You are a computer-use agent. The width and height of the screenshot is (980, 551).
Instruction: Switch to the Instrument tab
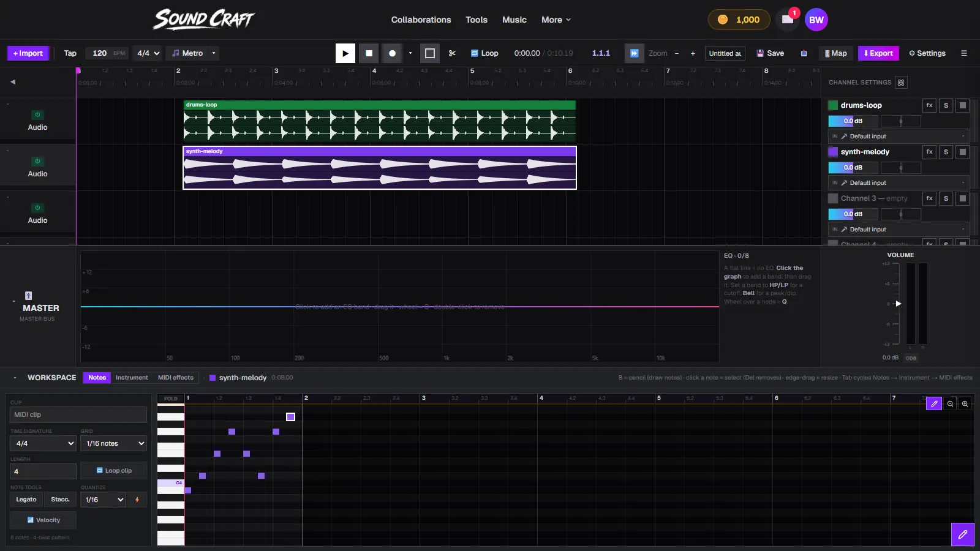pyautogui.click(x=132, y=378)
